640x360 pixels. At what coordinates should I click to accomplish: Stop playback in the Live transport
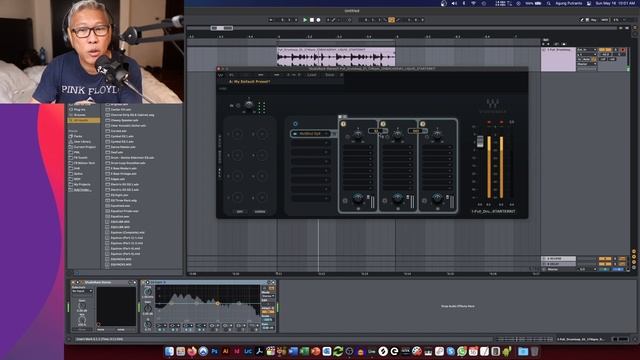tap(311, 20)
